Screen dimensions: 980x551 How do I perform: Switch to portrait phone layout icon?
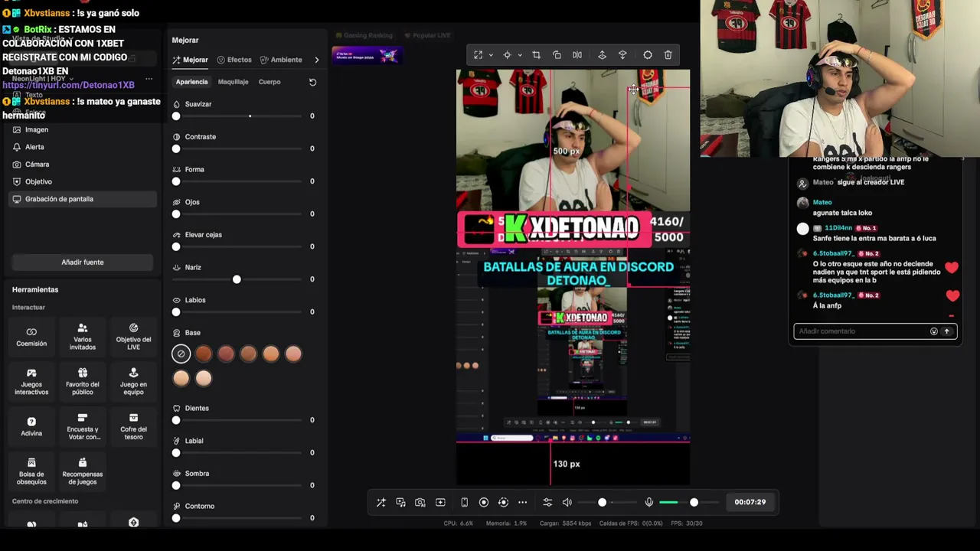point(464,502)
